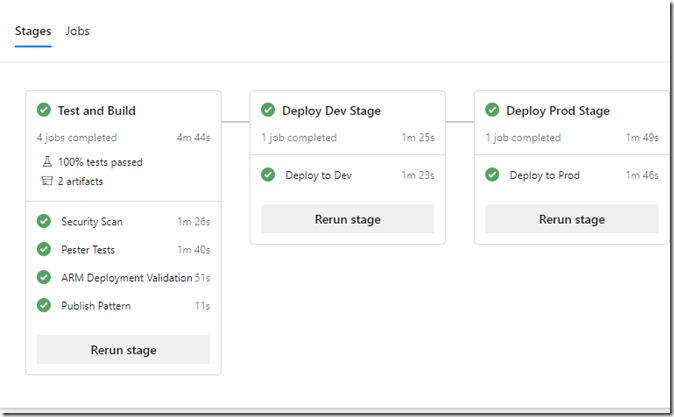Click the Deploy to Prod status icon
This screenshot has height=417, width=674.
(x=492, y=175)
